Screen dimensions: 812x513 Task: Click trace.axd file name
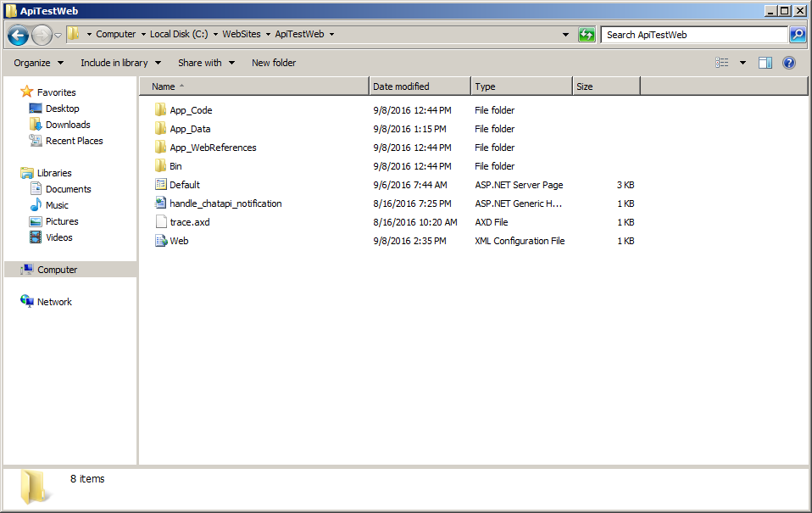190,222
